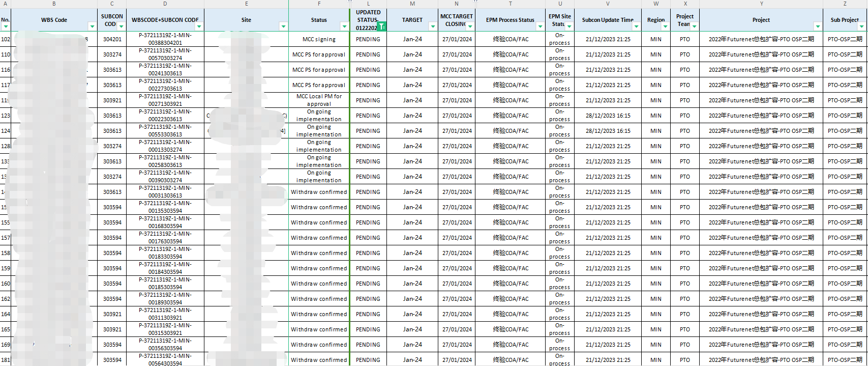Viewport: 868px width, 366px height.
Task: Click the No. cell showing 165
Action: [x=6, y=329]
